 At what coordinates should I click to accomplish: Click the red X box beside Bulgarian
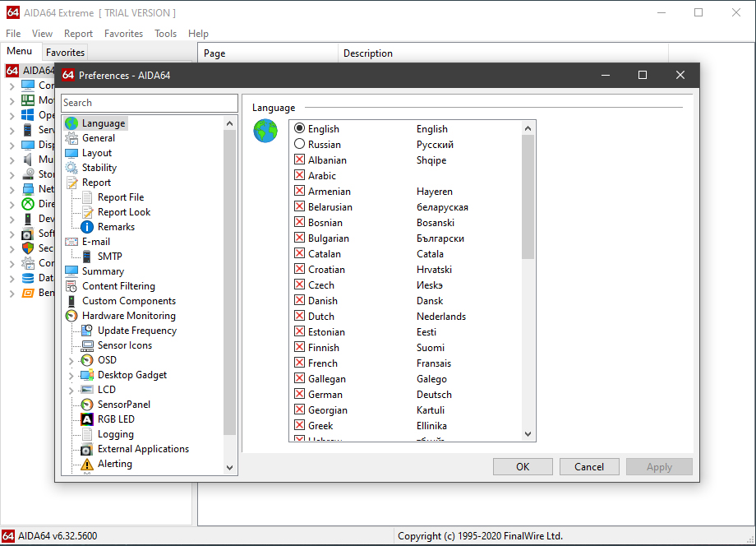[x=299, y=238]
